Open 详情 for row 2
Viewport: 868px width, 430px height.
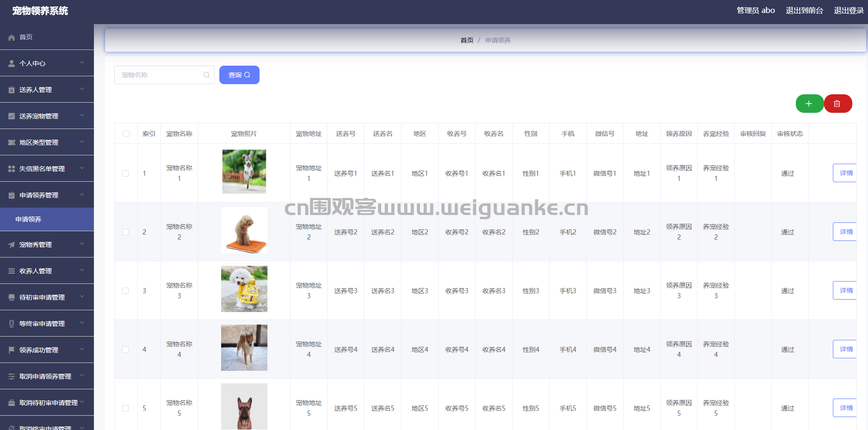tap(846, 232)
